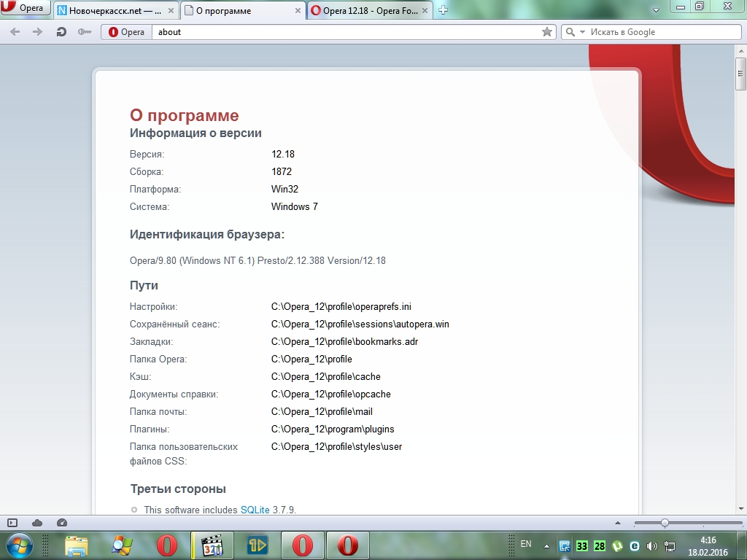747x560 pixels.
Task: Toggle the panels sidebar button in status bar
Action: [x=12, y=523]
